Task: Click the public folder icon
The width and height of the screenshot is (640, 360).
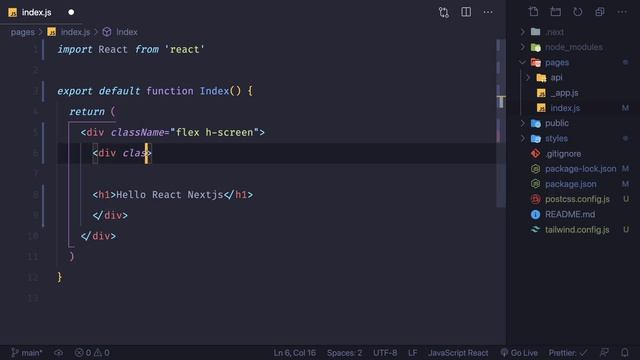Action: point(536,123)
